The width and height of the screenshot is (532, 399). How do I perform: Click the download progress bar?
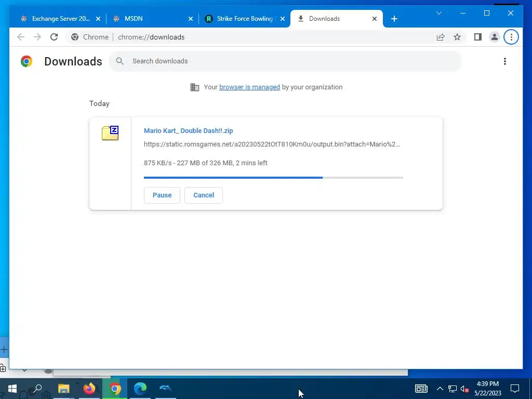pyautogui.click(x=273, y=178)
